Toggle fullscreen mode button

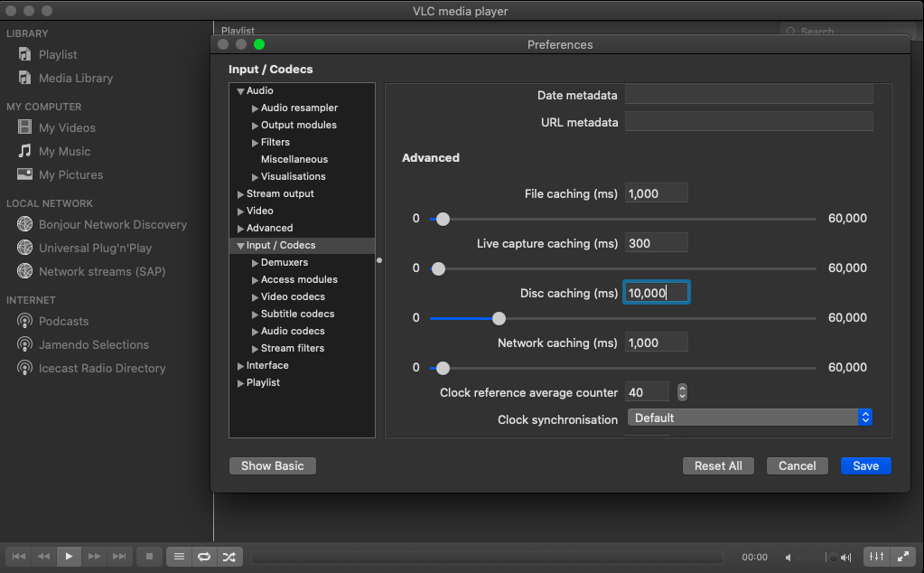tap(903, 557)
